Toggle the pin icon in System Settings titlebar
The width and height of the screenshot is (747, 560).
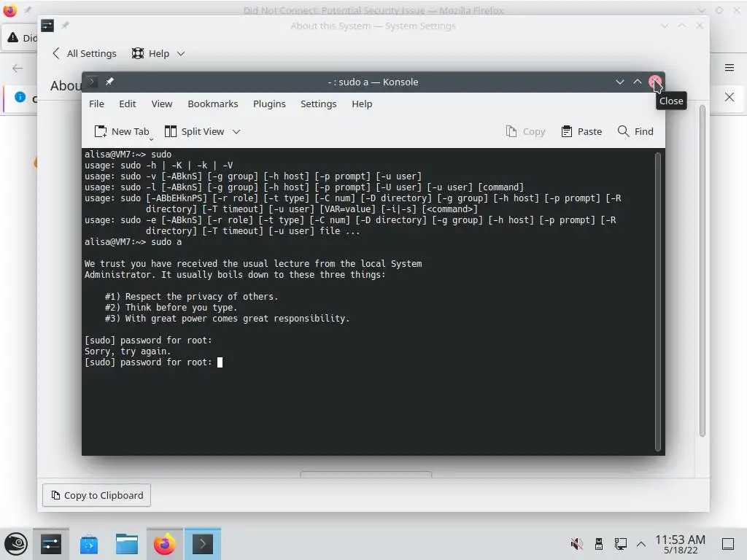coord(65,26)
